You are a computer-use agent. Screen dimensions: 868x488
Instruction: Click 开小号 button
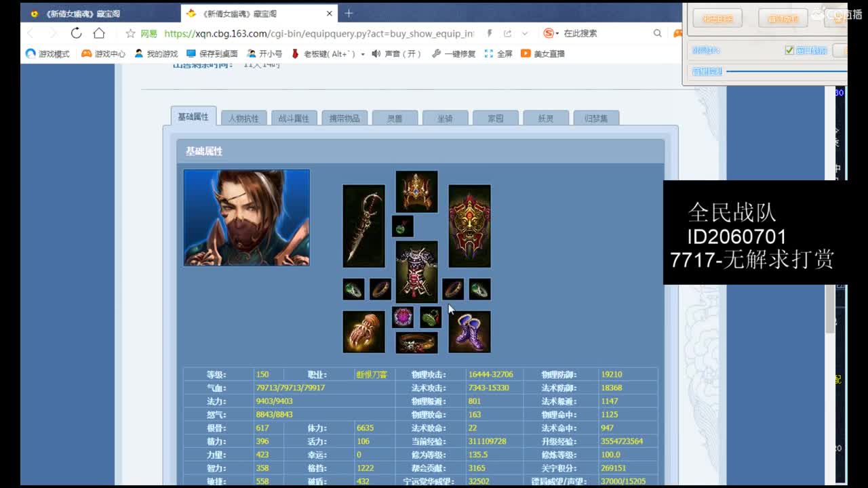264,54
